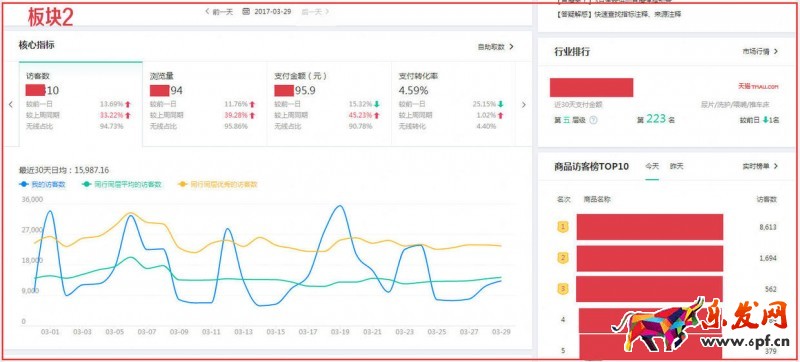The width and height of the screenshot is (800, 362).
Task: Toggle 同行同层优秀的访客数 yellow legend
Action: [x=217, y=185]
